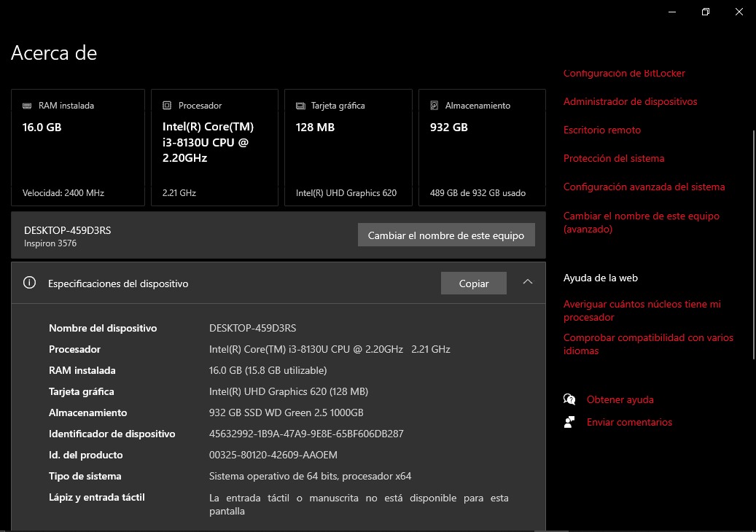756x532 pixels.
Task: Click the Cambiar el nombre de este equipo button
Action: [x=446, y=235]
